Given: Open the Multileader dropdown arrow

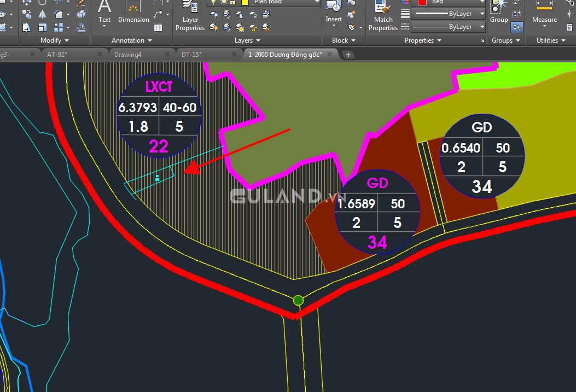Looking at the screenshot, I should pyautogui.click(x=168, y=14).
